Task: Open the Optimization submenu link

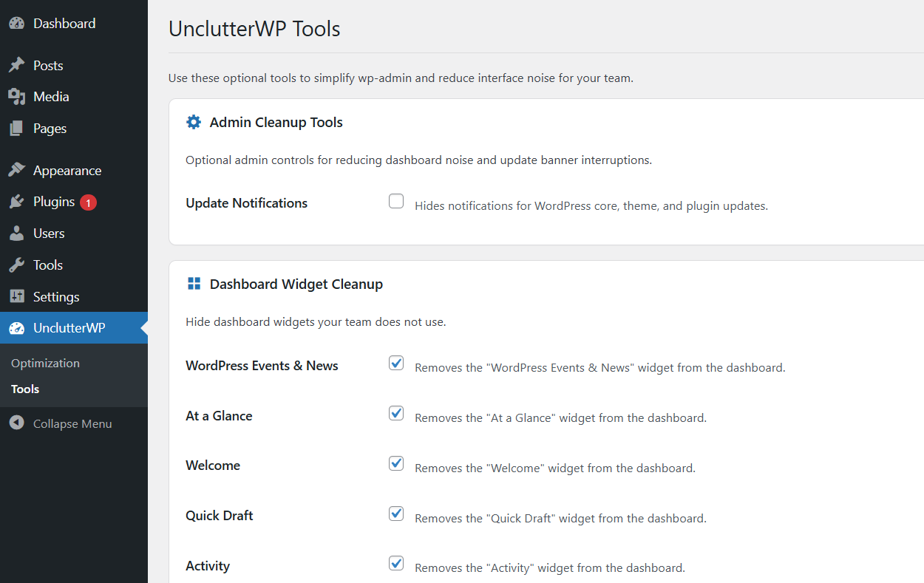Action: click(x=45, y=364)
